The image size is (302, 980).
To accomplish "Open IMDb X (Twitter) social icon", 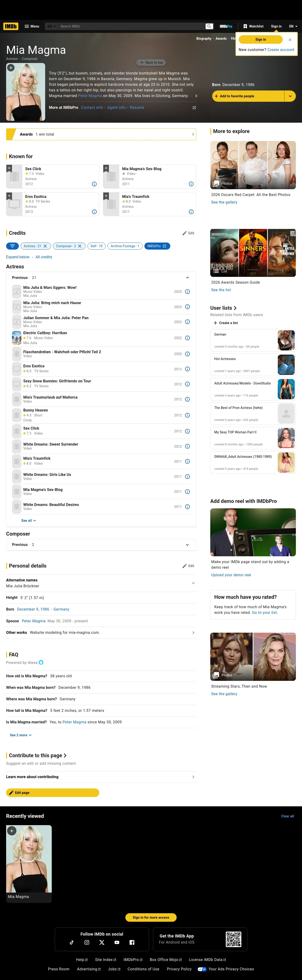I will 102,942.
